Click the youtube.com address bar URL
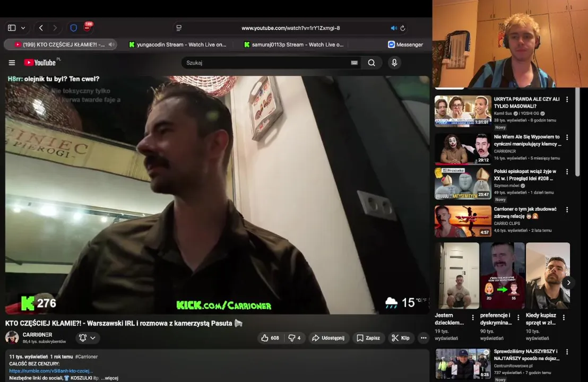The height and width of the screenshot is (382, 588). coord(291,28)
